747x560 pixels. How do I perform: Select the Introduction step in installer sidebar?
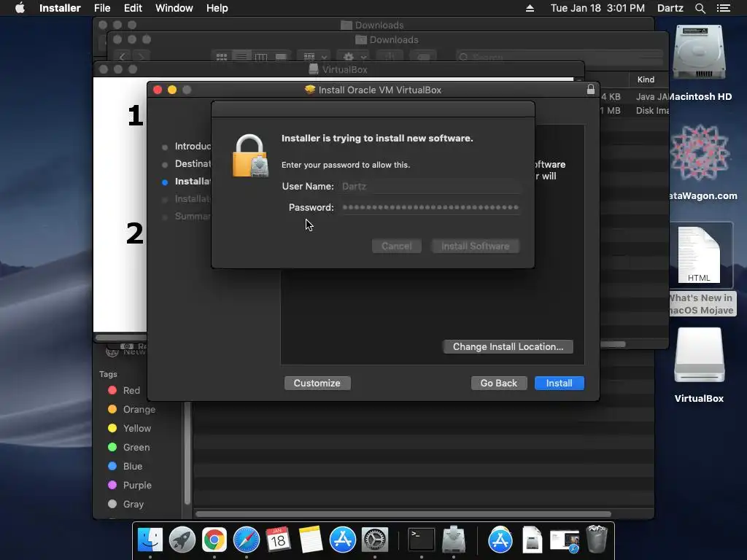point(193,146)
